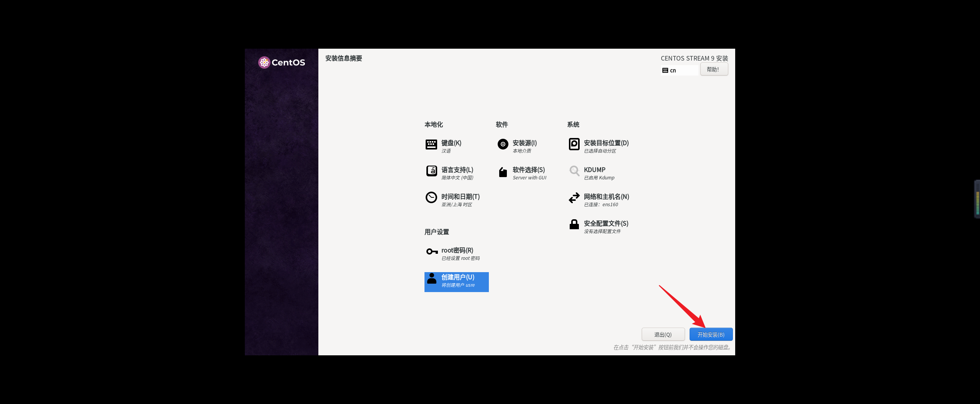Open root密码(R) settings label
This screenshot has height=404, width=980.
457,250
